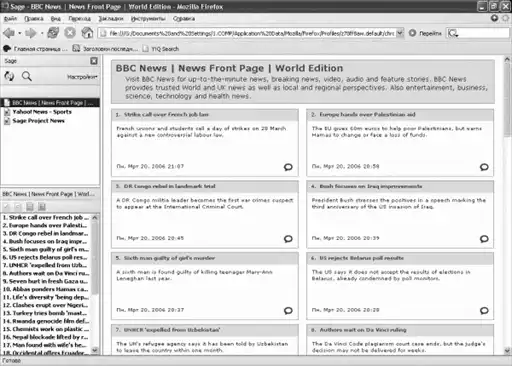Click the address bar URL field
Viewport: 512px width, 366px height.
coord(248,33)
